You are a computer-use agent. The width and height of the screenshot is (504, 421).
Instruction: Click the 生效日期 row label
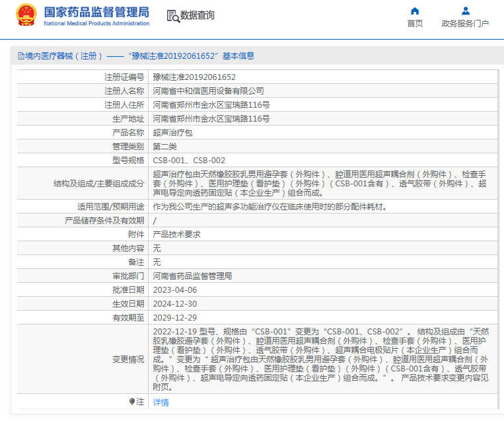coord(128,303)
